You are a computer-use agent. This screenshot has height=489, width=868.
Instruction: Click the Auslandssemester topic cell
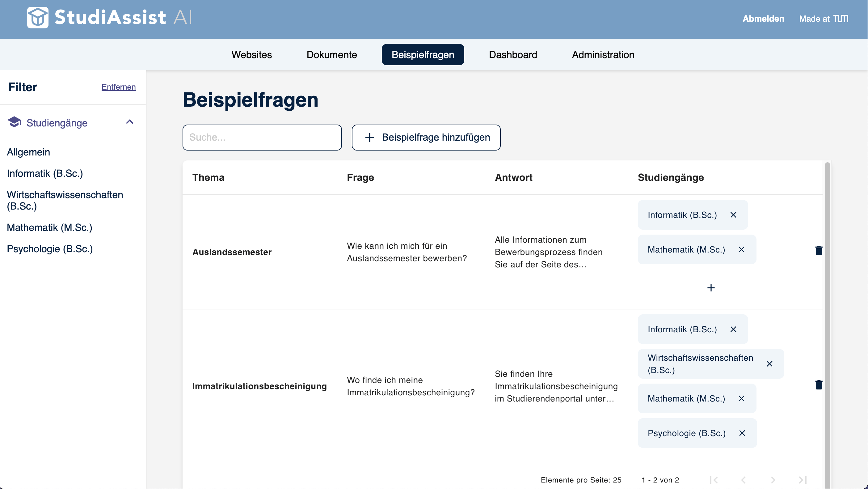(x=232, y=252)
